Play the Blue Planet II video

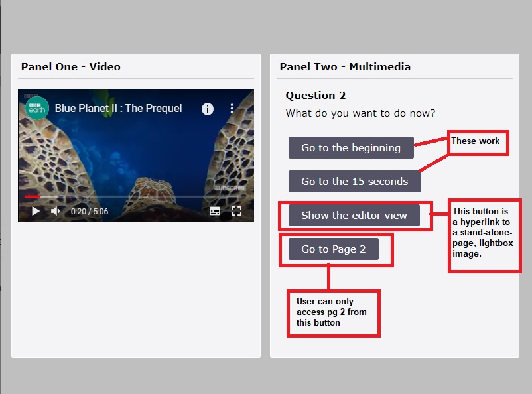pyautogui.click(x=36, y=211)
